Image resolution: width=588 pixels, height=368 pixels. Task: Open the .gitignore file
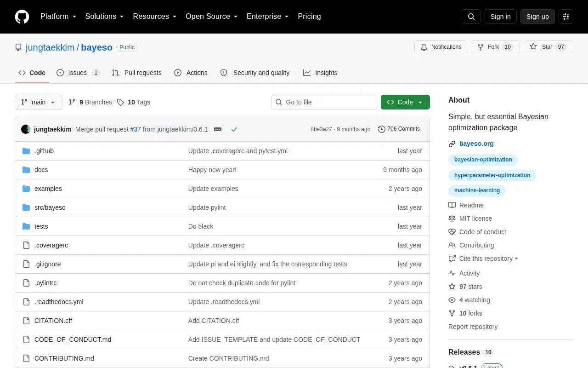pyautogui.click(x=48, y=264)
